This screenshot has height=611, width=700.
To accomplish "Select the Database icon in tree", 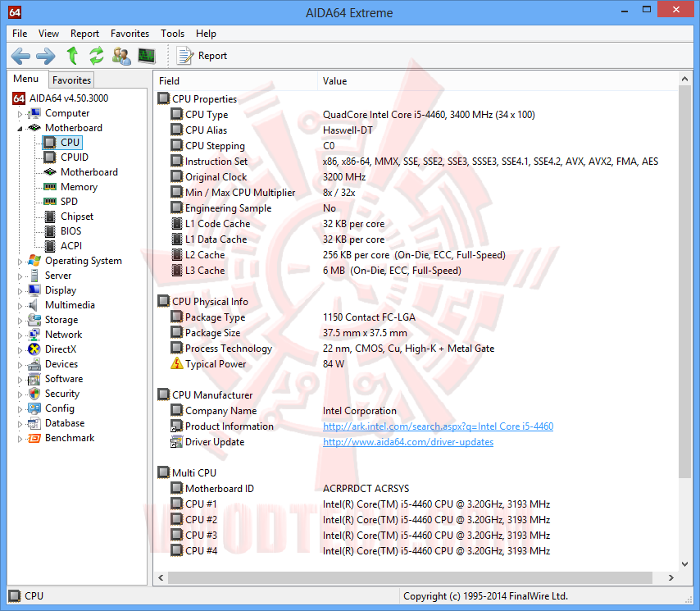I will (34, 423).
